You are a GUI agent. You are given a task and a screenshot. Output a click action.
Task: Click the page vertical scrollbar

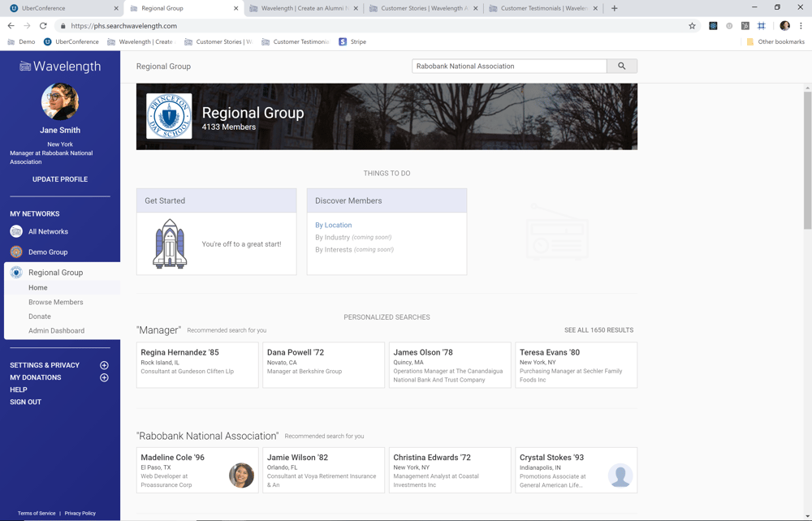pyautogui.click(x=807, y=160)
